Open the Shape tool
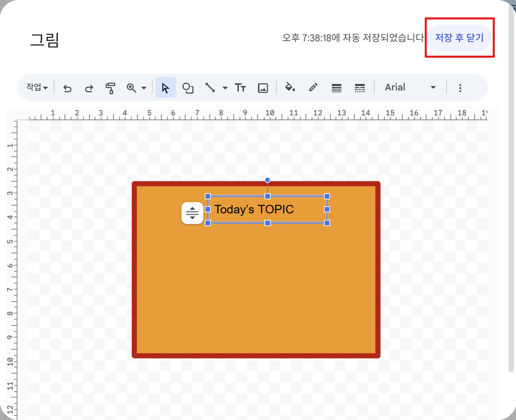 188,88
